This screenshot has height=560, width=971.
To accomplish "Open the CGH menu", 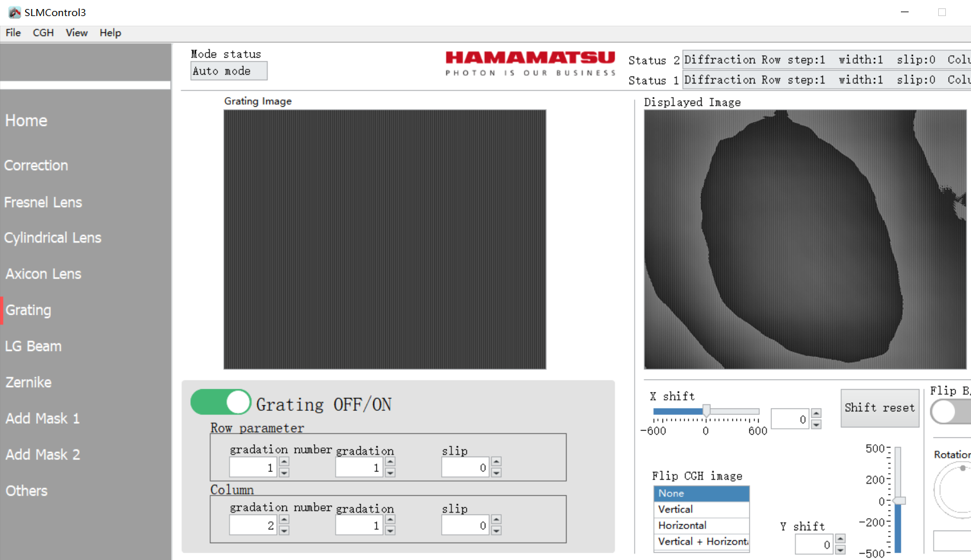I will 43,33.
